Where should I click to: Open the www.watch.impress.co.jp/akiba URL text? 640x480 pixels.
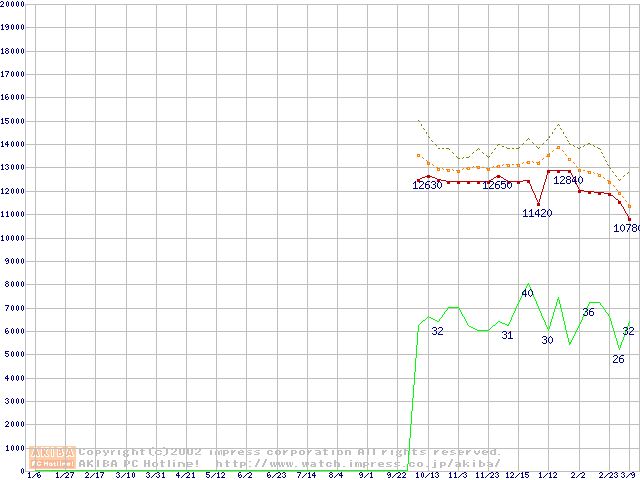[357, 463]
